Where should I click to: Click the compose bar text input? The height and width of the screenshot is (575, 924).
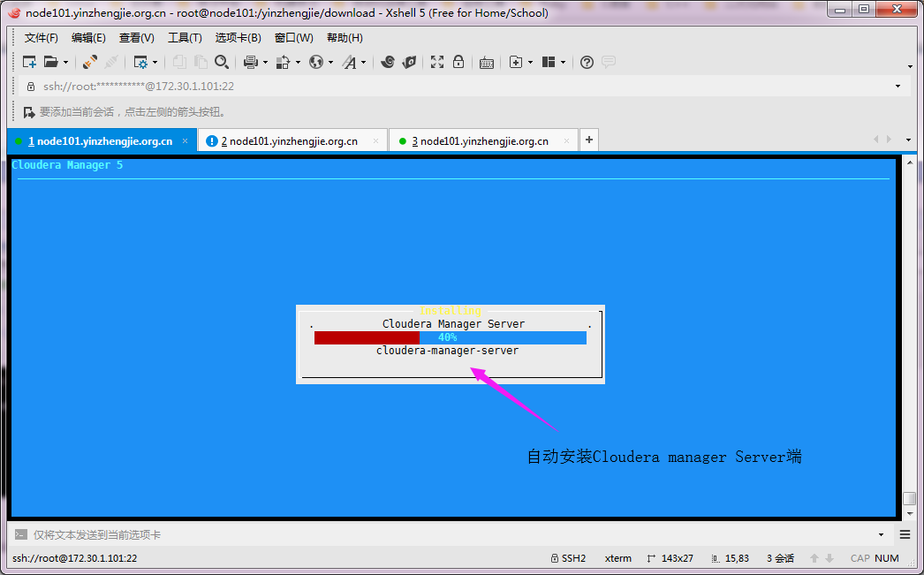tap(451, 534)
